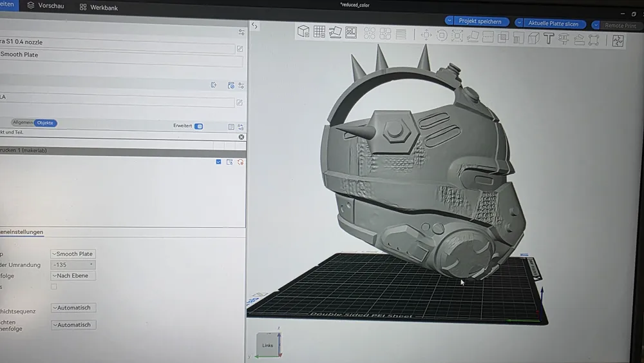Edit the 0.4 nozzle printer preset
Screen dimensions: 644x363
click(240, 49)
